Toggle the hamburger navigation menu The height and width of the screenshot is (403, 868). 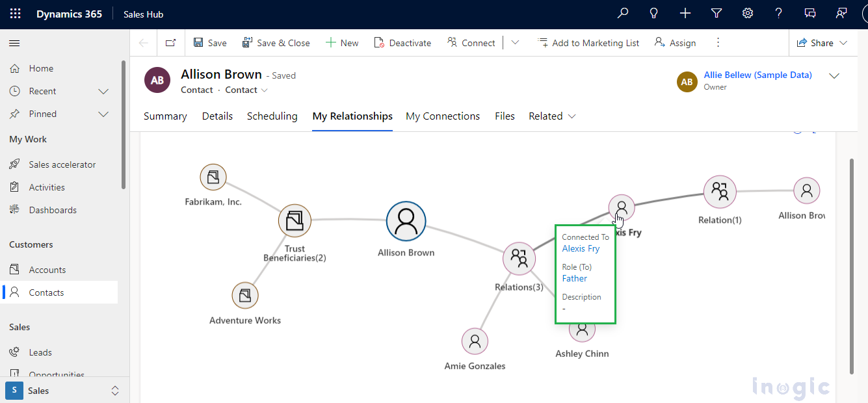(14, 43)
